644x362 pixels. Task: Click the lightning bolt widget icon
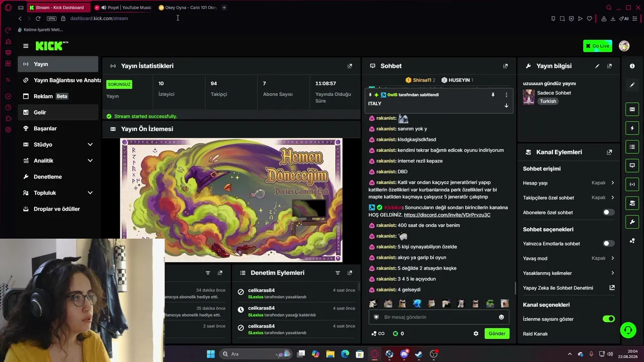632,128
